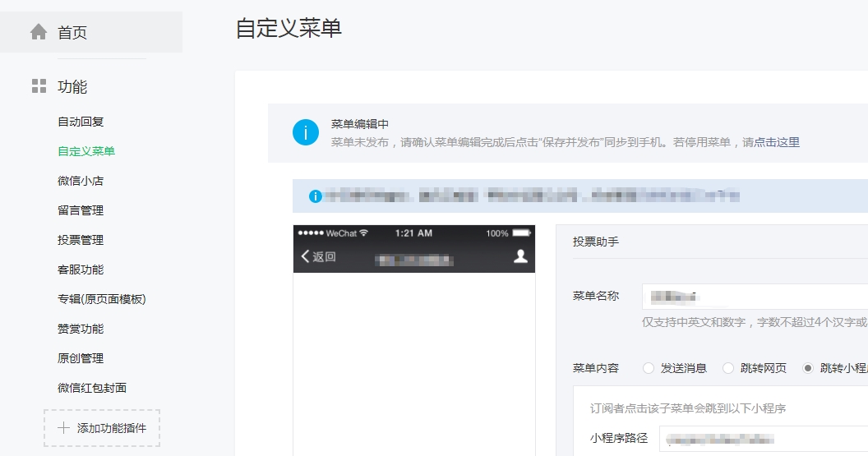This screenshot has height=456, width=868.
Task: Select the 跳转网页 radio option
Action: click(728, 368)
